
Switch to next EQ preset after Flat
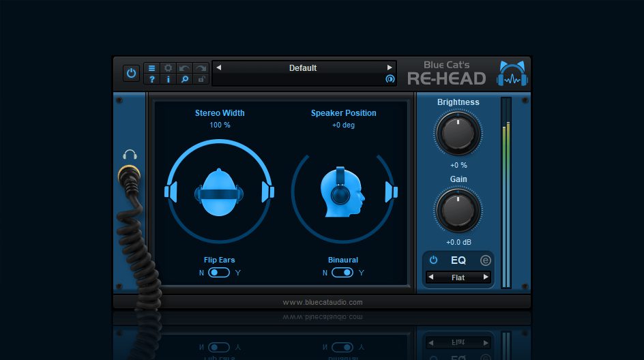(x=486, y=277)
